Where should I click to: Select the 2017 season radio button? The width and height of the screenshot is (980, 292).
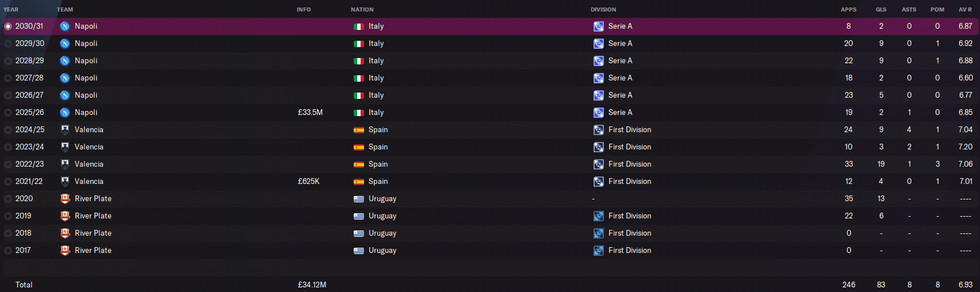click(8, 251)
